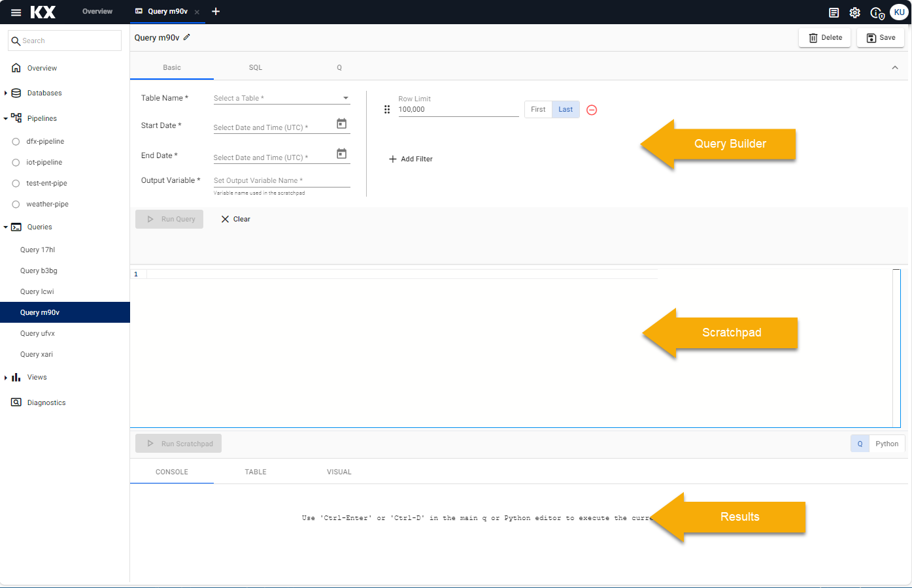Edit query name with pencil icon
Viewport: 912px width, 588px height.
186,37
